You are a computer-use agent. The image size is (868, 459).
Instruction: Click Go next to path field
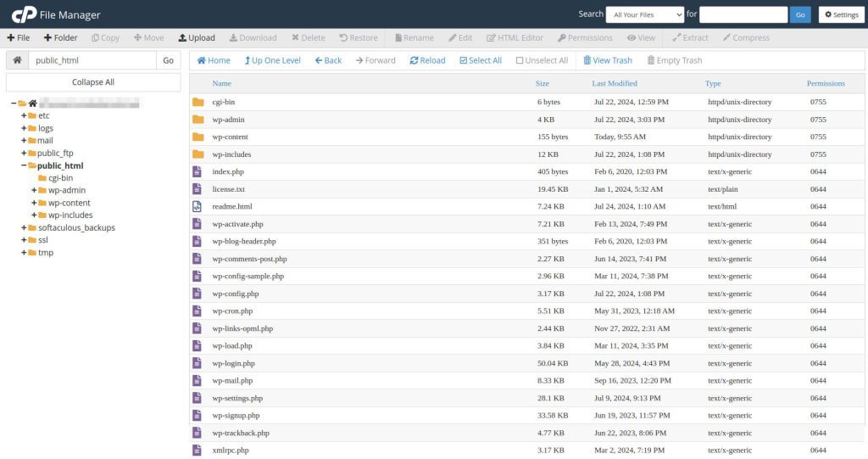169,60
